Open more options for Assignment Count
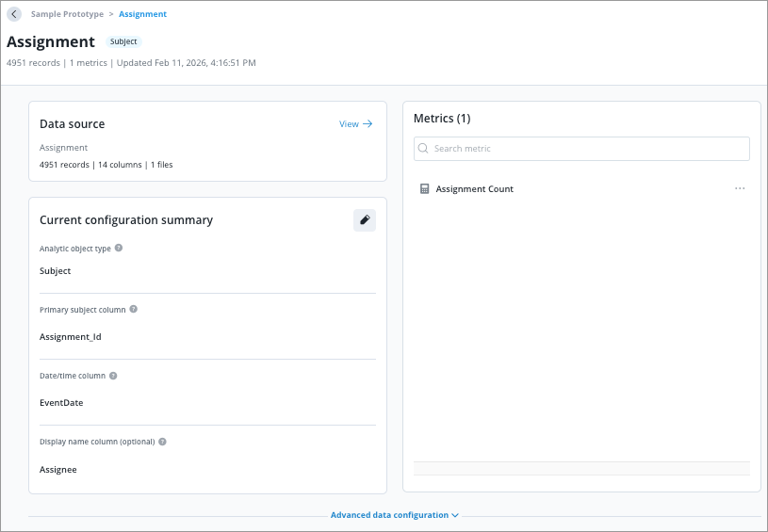768x532 pixels. click(x=740, y=189)
